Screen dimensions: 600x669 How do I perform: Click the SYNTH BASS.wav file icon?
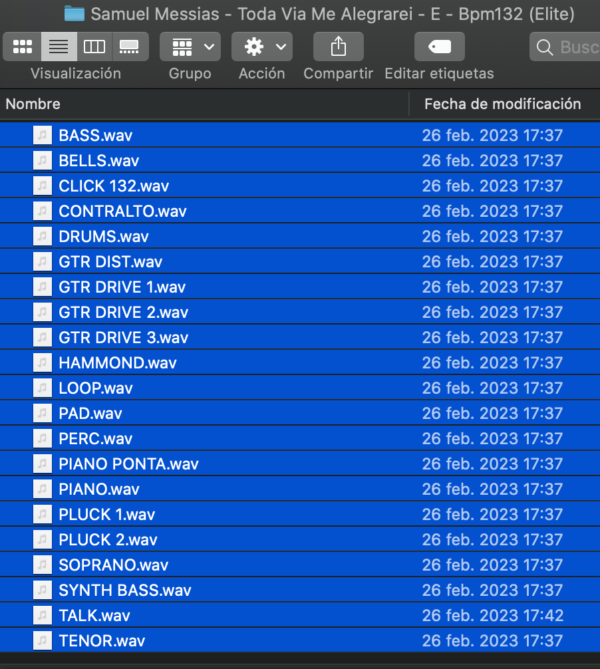point(42,590)
